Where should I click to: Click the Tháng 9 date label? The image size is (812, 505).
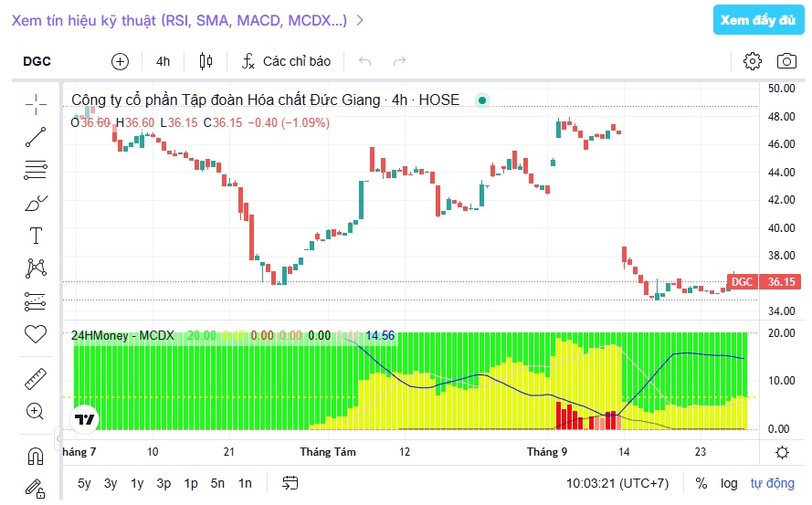[547, 452]
